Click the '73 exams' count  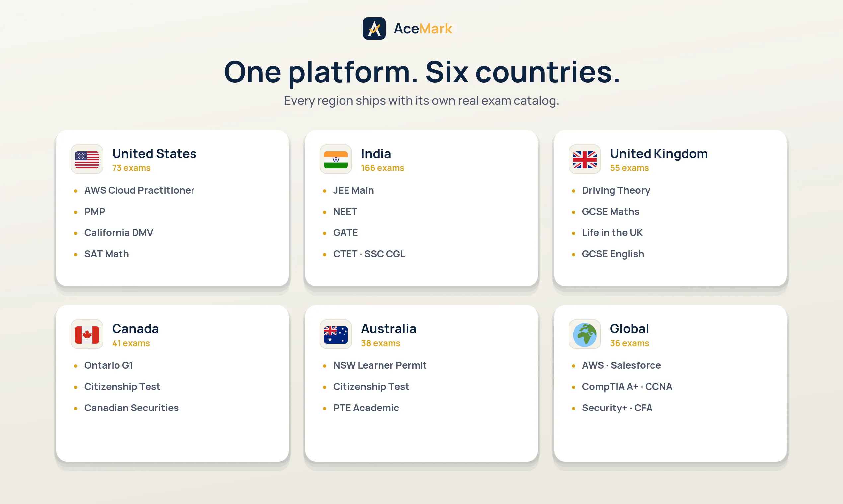[131, 168]
